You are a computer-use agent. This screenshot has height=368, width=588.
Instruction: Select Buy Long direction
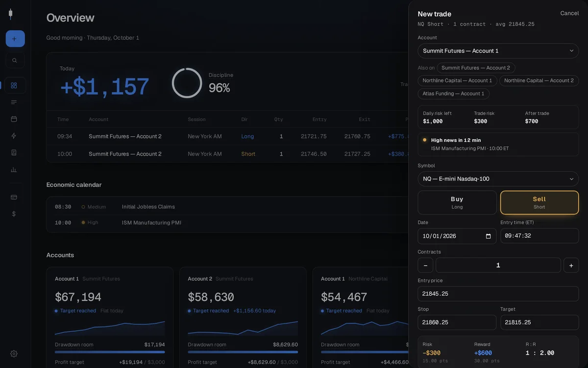click(x=457, y=203)
